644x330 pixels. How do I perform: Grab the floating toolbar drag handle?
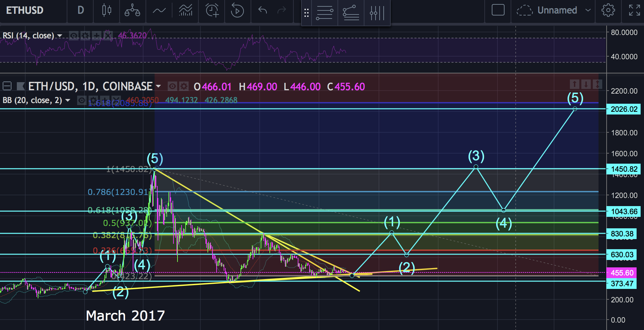pyautogui.click(x=307, y=13)
